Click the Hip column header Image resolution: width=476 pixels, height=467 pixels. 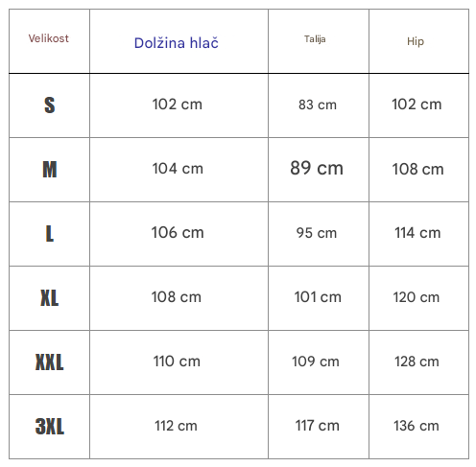click(416, 41)
